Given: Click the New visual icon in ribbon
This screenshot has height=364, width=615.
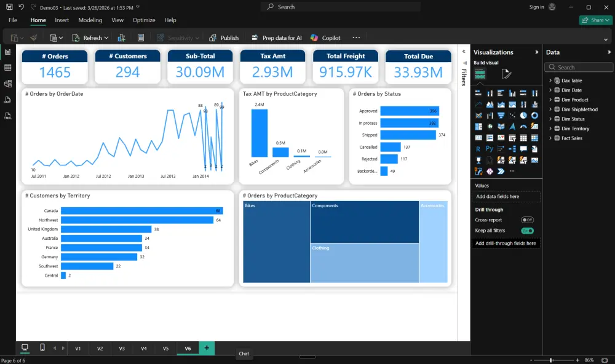Looking at the screenshot, I should [x=121, y=38].
